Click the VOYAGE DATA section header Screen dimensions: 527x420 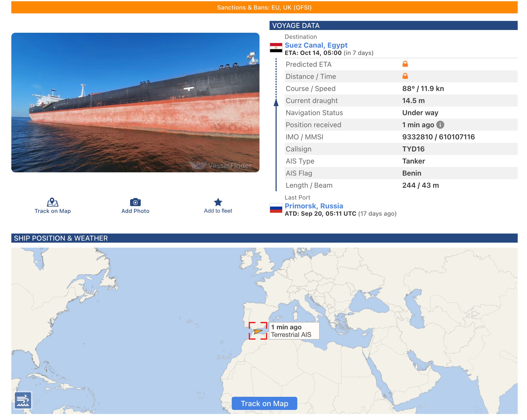(x=393, y=25)
